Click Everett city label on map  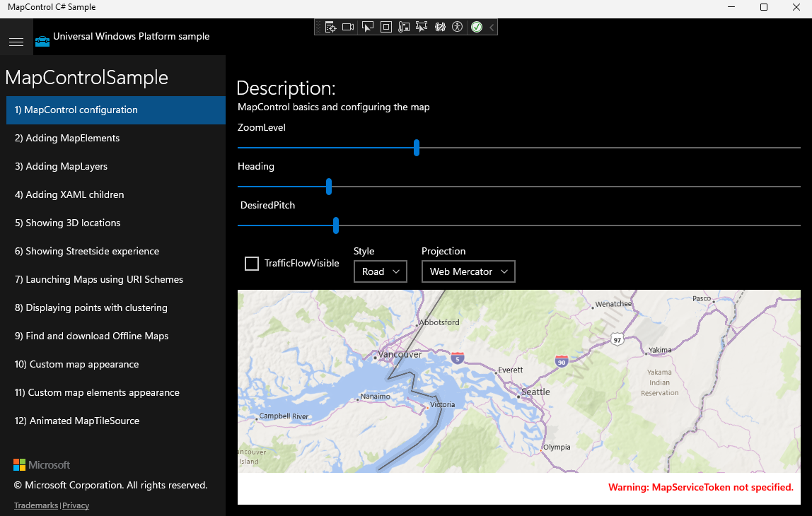coord(511,370)
